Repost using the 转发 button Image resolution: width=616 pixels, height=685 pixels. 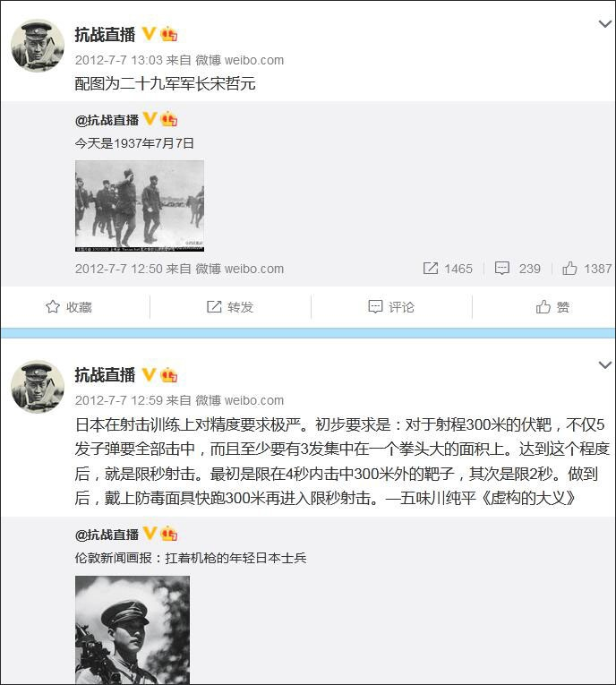[x=230, y=307]
